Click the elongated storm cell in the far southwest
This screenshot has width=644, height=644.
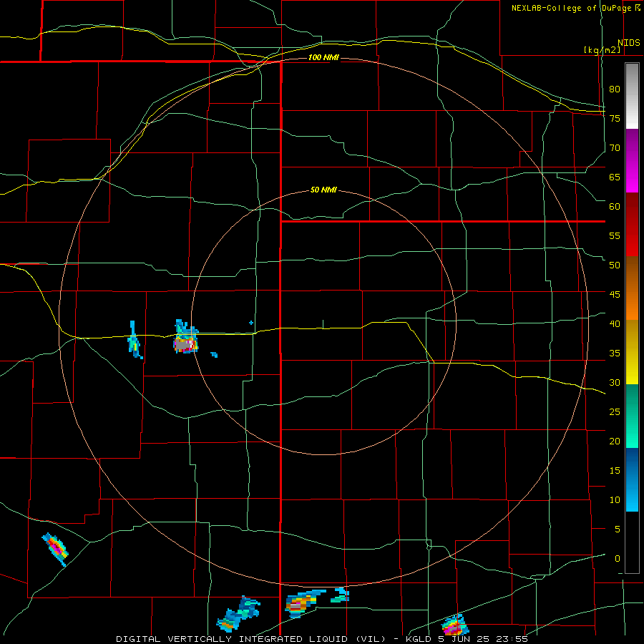point(55,549)
